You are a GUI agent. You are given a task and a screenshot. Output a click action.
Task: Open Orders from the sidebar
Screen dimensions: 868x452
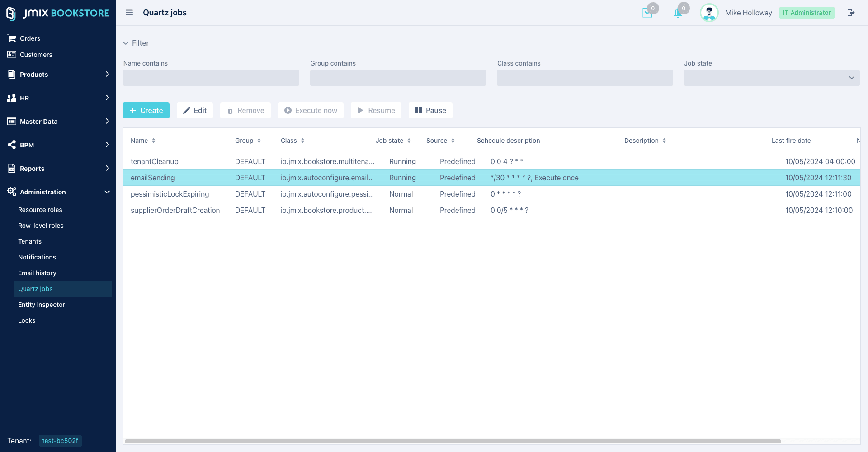[30, 38]
